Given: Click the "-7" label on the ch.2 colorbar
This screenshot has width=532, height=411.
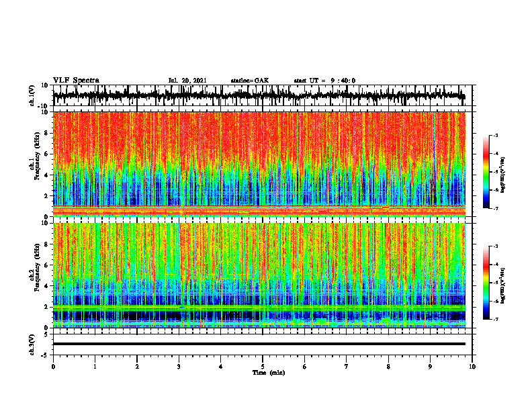Looking at the screenshot, I should click(496, 320).
